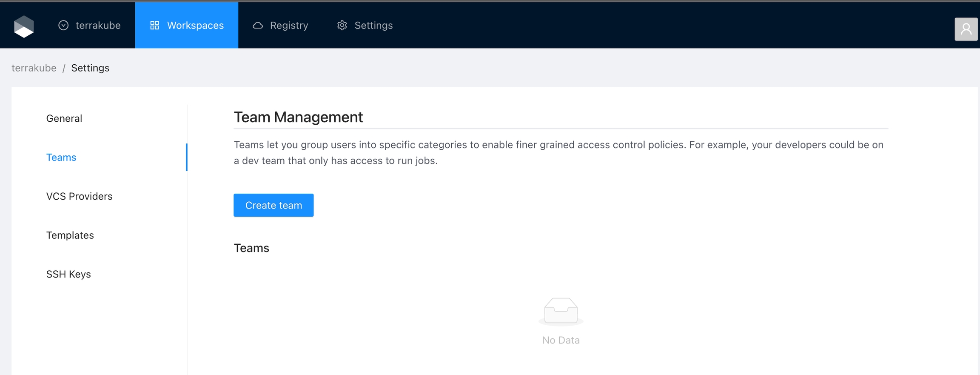
Task: Open the terrakube organization menu label
Action: click(x=98, y=26)
